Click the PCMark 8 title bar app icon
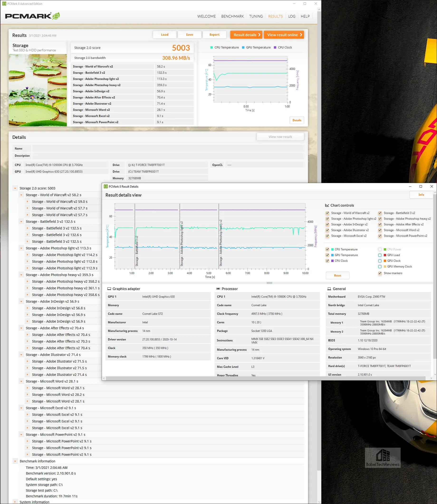This screenshot has width=437, height=504. tap(4, 4)
